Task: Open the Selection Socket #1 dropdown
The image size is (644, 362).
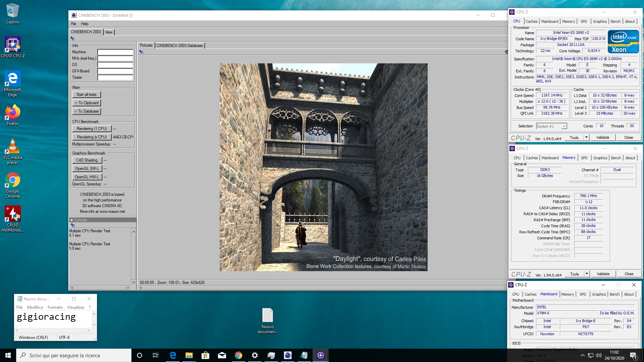Action: pyautogui.click(x=551, y=126)
